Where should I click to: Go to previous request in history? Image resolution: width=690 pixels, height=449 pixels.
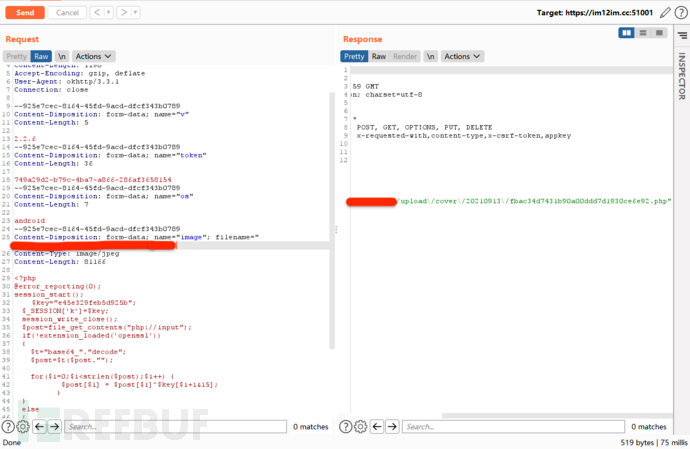click(97, 13)
